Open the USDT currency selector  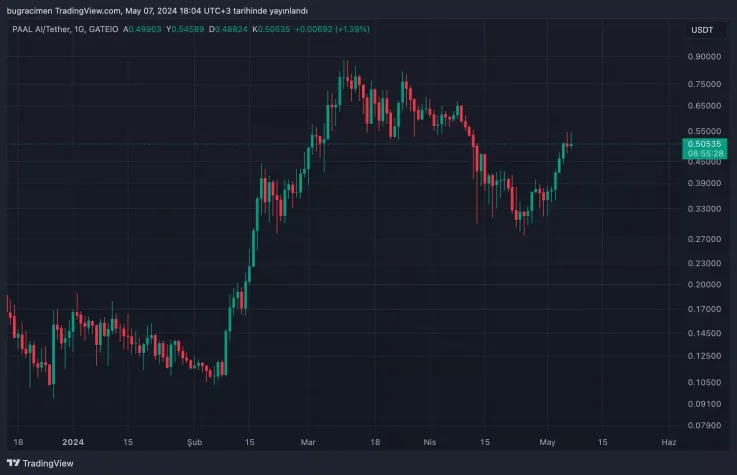point(702,30)
